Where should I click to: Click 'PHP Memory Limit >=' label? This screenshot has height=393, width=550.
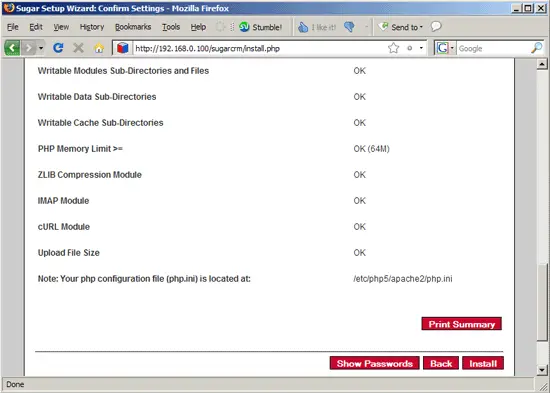(x=80, y=148)
